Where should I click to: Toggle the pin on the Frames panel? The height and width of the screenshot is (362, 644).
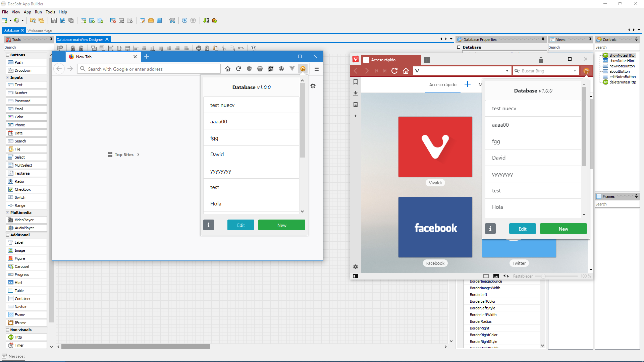(x=637, y=196)
